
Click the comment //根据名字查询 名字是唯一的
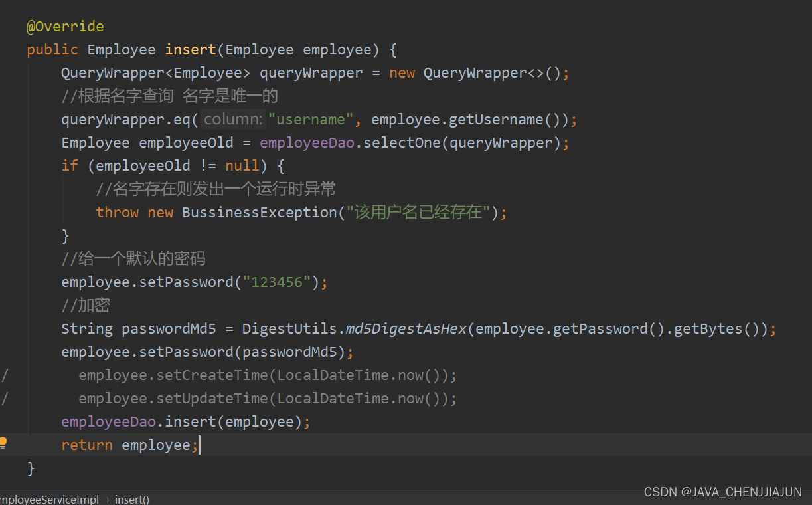pyautogui.click(x=170, y=96)
